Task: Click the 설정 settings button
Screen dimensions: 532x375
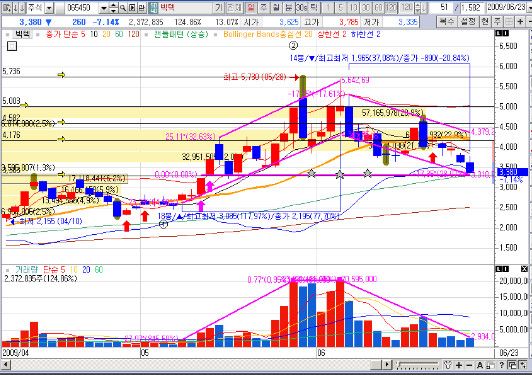Action: coord(468,22)
